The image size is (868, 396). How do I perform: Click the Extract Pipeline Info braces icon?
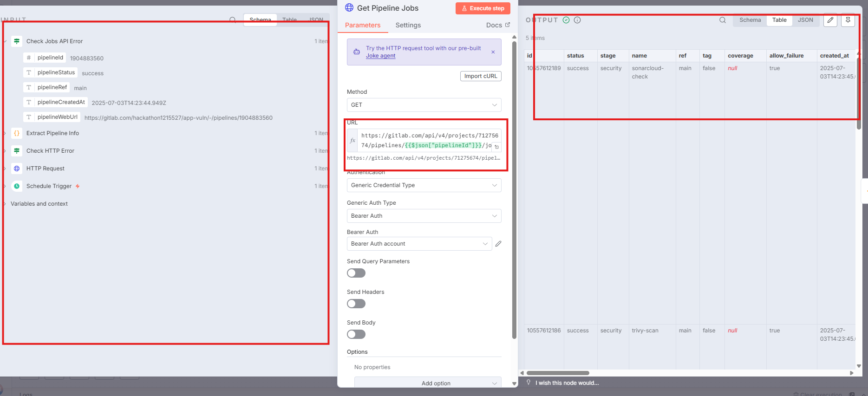pos(17,133)
